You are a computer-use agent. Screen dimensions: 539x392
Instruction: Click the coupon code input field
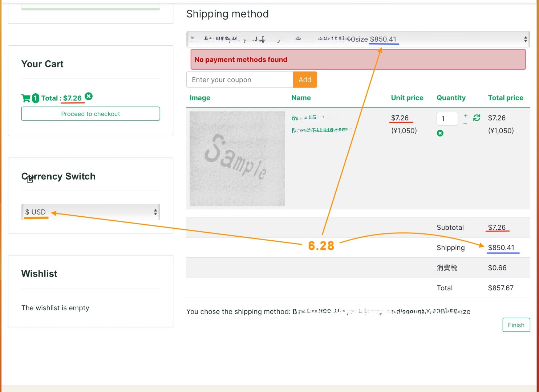click(240, 80)
